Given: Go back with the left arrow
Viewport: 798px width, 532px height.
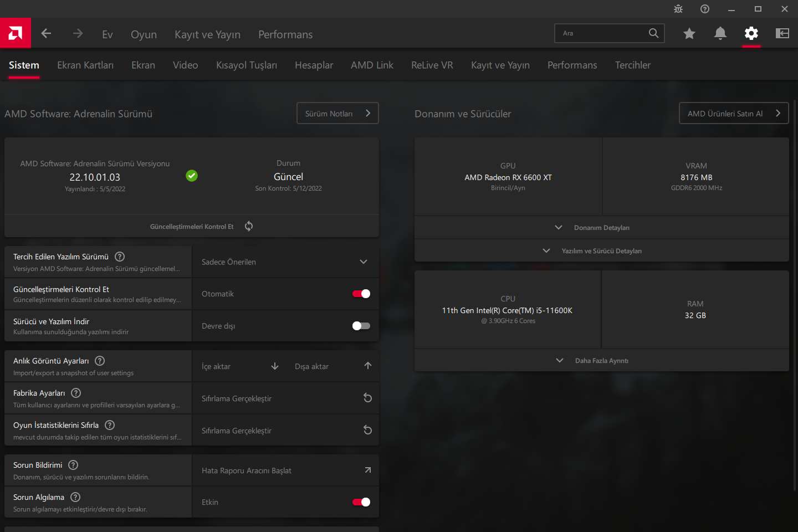Looking at the screenshot, I should (47, 34).
